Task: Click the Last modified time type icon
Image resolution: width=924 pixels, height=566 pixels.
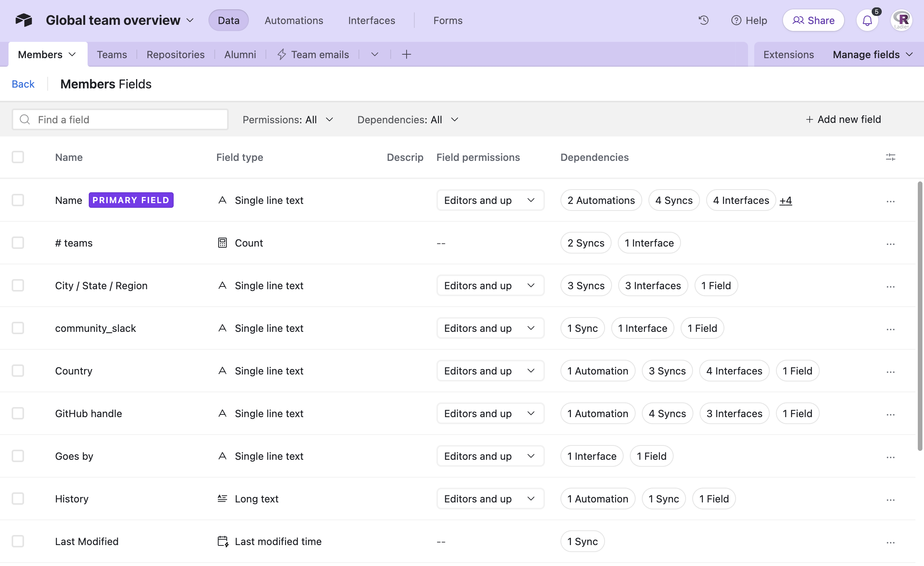Action: pos(223,541)
